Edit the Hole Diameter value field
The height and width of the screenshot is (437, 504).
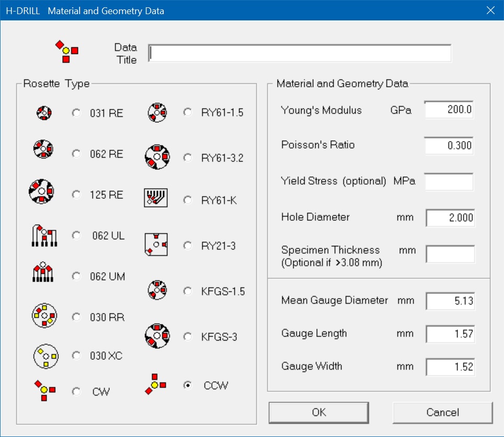(x=450, y=218)
